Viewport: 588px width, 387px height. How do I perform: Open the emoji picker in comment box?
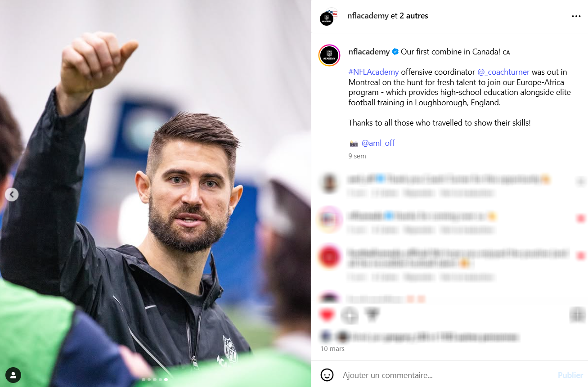[327, 375]
